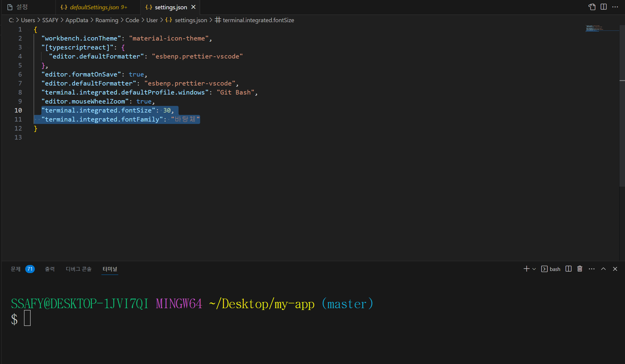
Task: Click terminal.integrated.fontSize breadcrumb
Action: (258, 20)
